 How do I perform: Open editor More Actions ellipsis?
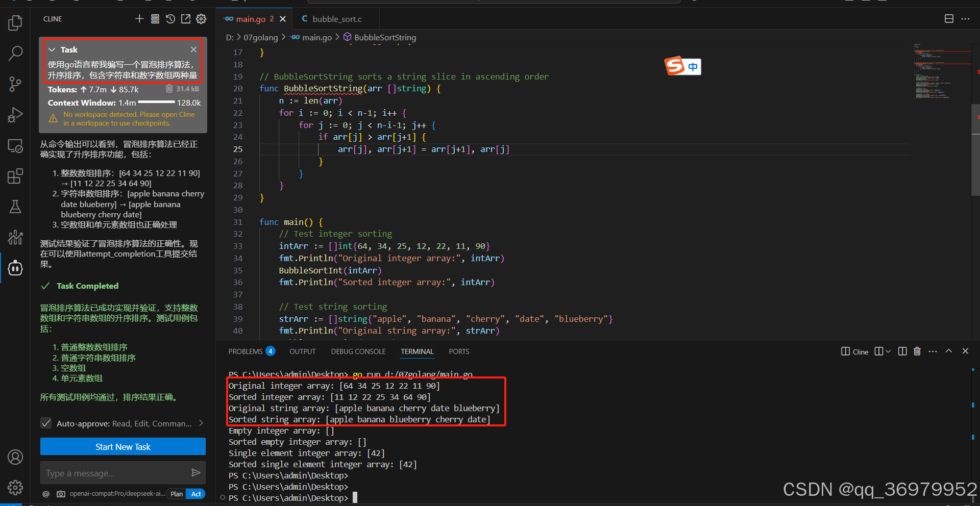[965, 19]
